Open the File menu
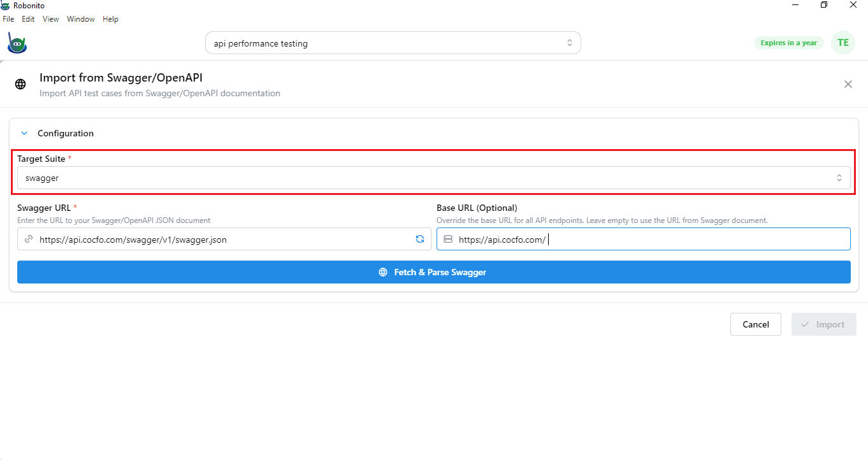Image resolution: width=868 pixels, height=460 pixels. coord(8,19)
